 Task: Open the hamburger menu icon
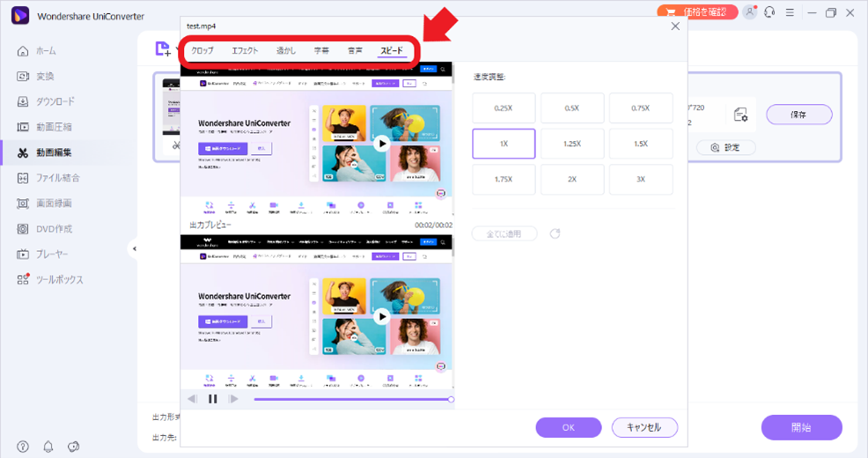pyautogui.click(x=790, y=12)
